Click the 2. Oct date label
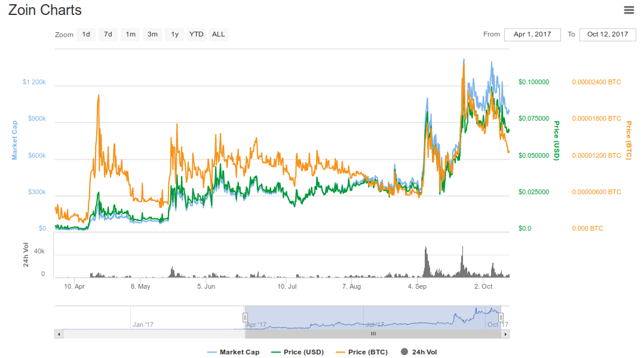644x358 pixels. pos(483,286)
